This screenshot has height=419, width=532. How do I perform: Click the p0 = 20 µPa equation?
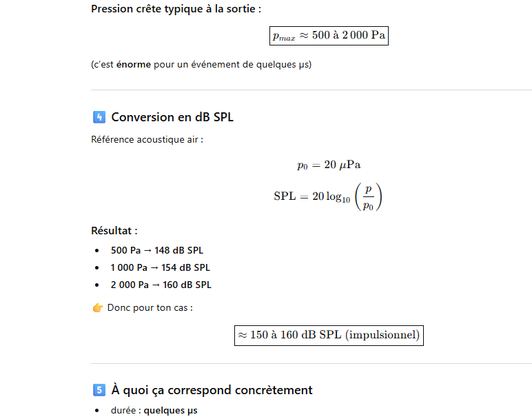(329, 165)
